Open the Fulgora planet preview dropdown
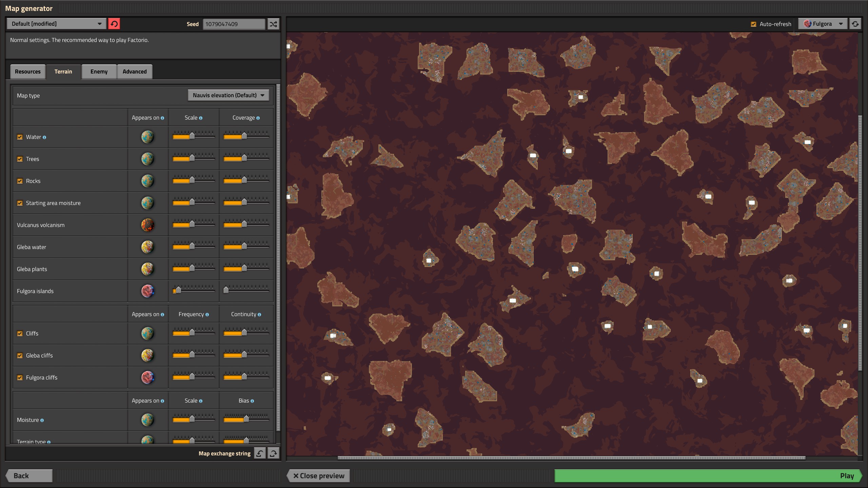868x488 pixels. point(823,24)
